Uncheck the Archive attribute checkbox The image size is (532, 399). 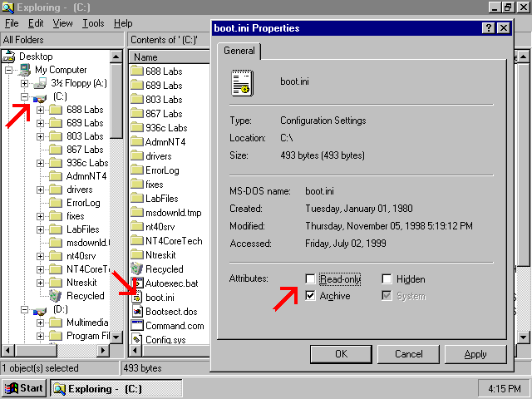310,296
